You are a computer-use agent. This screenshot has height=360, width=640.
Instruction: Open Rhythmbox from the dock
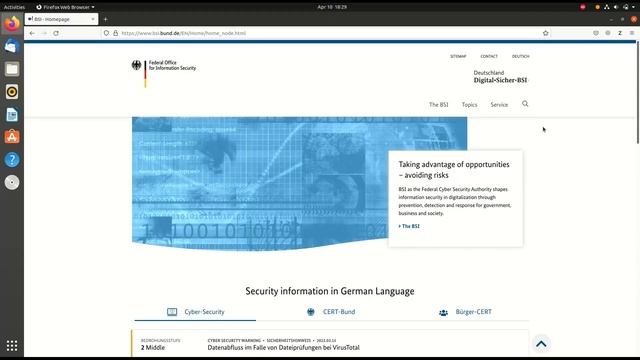tap(12, 92)
